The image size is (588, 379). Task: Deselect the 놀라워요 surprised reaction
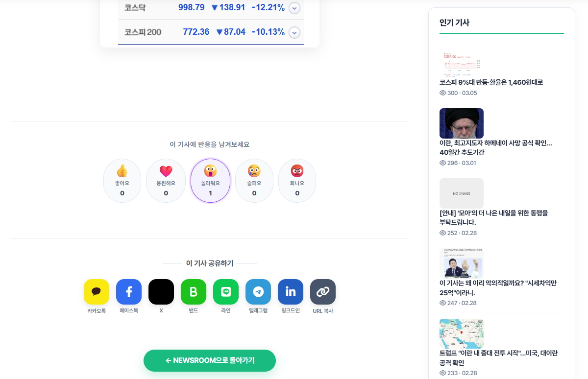pos(210,180)
